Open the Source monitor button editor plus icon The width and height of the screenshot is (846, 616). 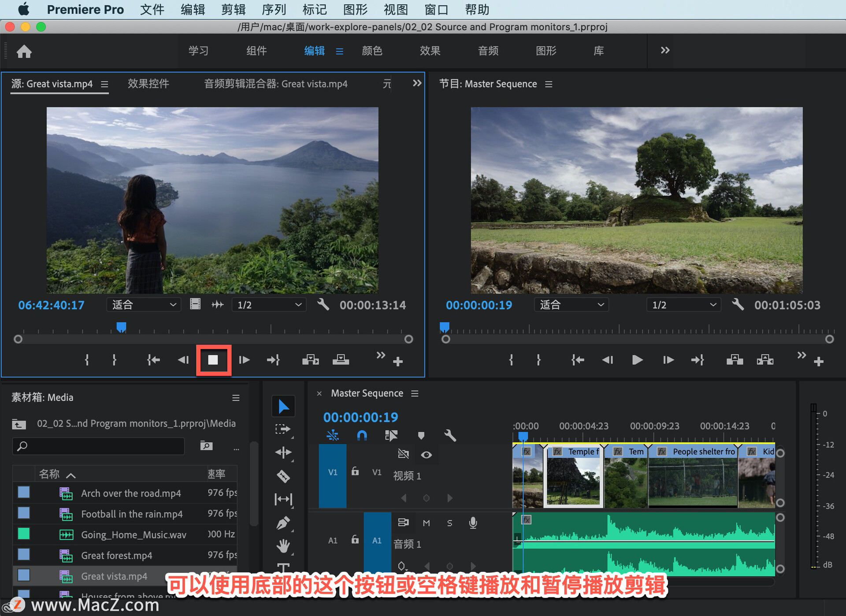(x=398, y=362)
